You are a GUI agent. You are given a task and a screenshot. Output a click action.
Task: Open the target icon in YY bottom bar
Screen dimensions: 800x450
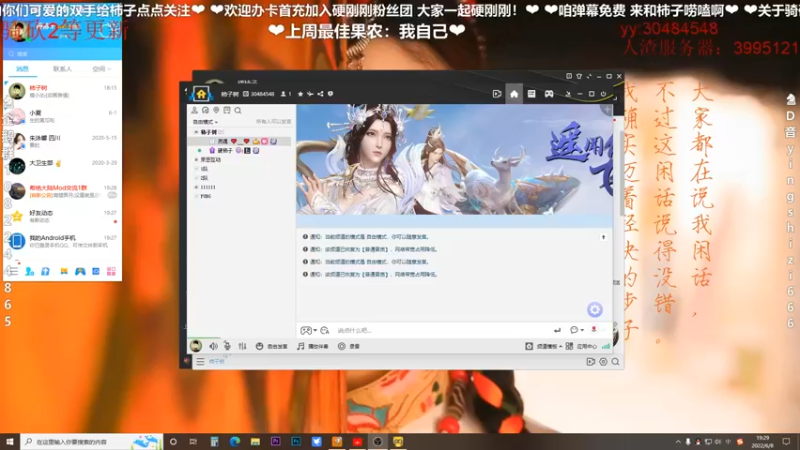coord(603,362)
